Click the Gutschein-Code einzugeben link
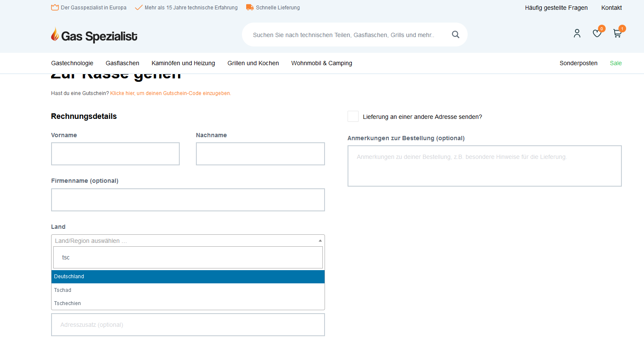The height and width of the screenshot is (343, 644). point(171,93)
